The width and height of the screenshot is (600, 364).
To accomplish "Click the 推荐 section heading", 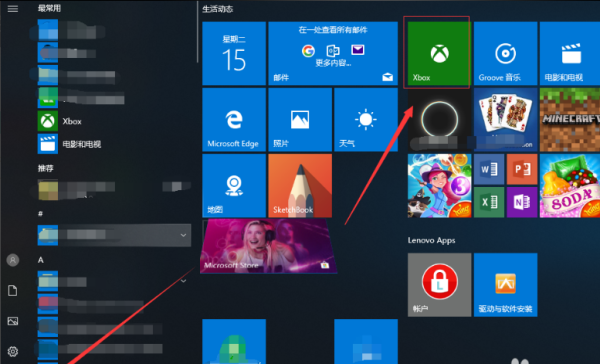I will click(46, 168).
